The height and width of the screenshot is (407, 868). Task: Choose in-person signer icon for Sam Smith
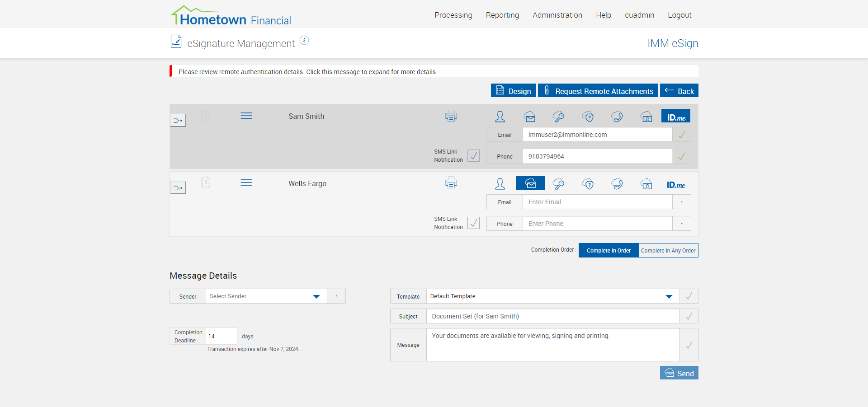pos(500,117)
